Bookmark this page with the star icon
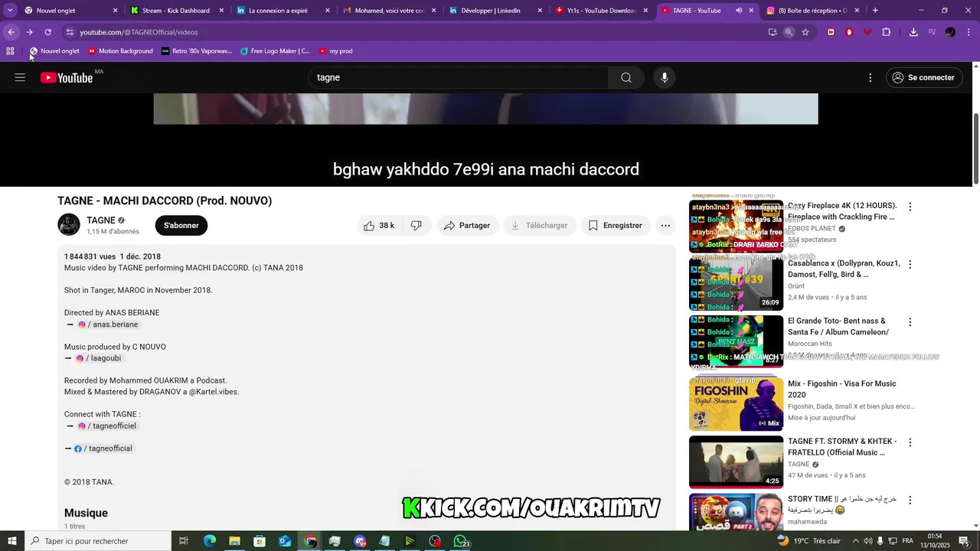The height and width of the screenshot is (551, 980). click(805, 32)
